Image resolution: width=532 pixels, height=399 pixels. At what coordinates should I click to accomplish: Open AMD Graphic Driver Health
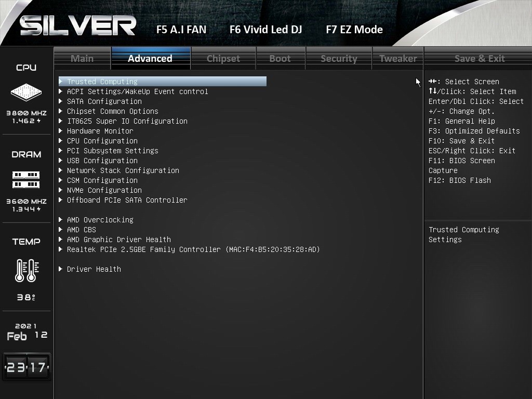pyautogui.click(x=115, y=239)
